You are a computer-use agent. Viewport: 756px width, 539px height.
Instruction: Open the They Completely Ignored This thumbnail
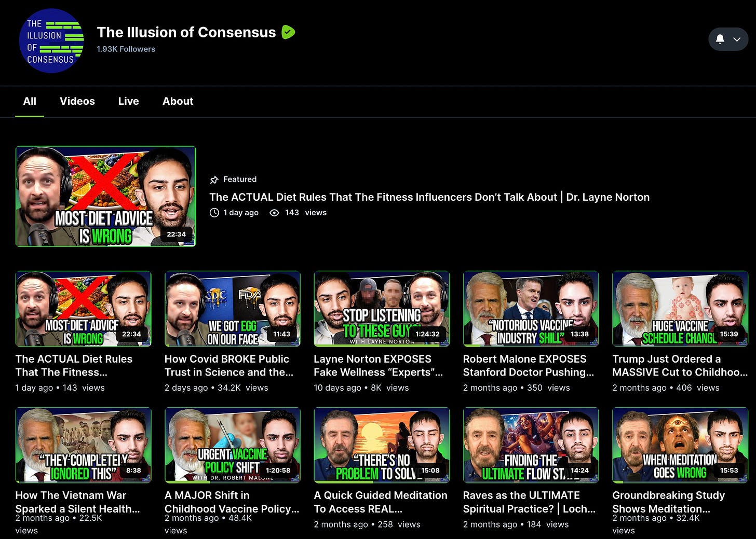click(83, 445)
